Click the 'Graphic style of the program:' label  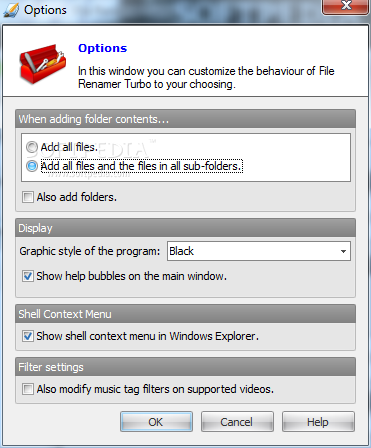[x=90, y=251]
